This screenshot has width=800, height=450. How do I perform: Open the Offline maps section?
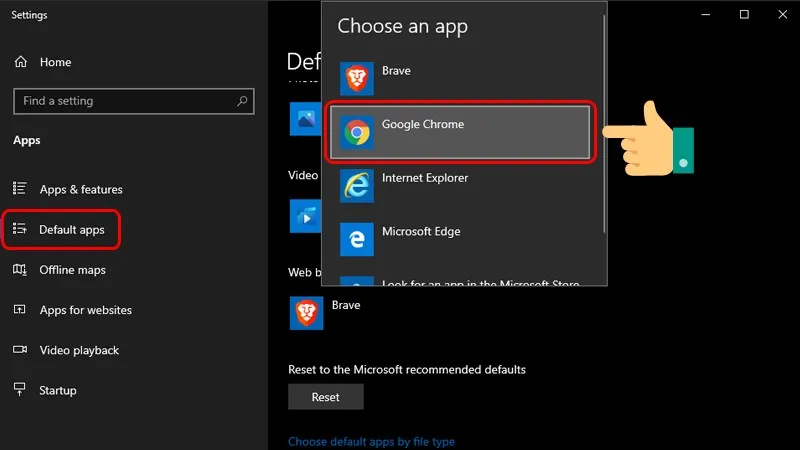[x=72, y=270]
